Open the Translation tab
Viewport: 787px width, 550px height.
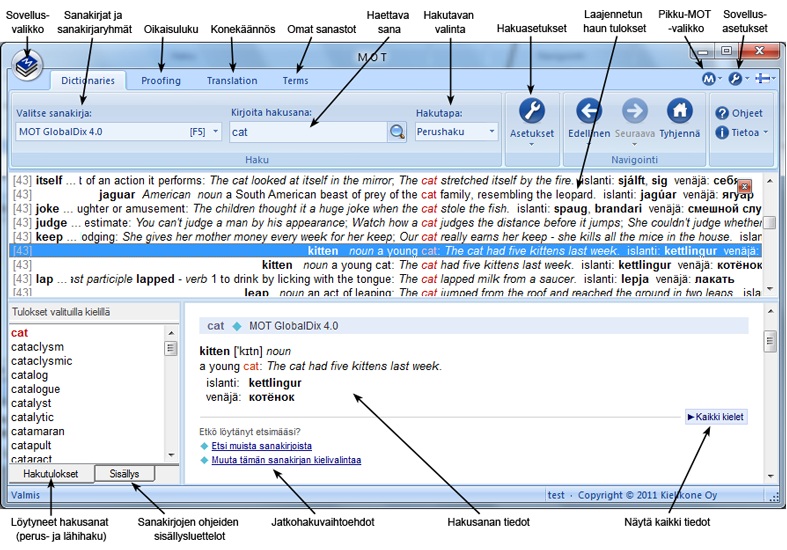[x=232, y=80]
